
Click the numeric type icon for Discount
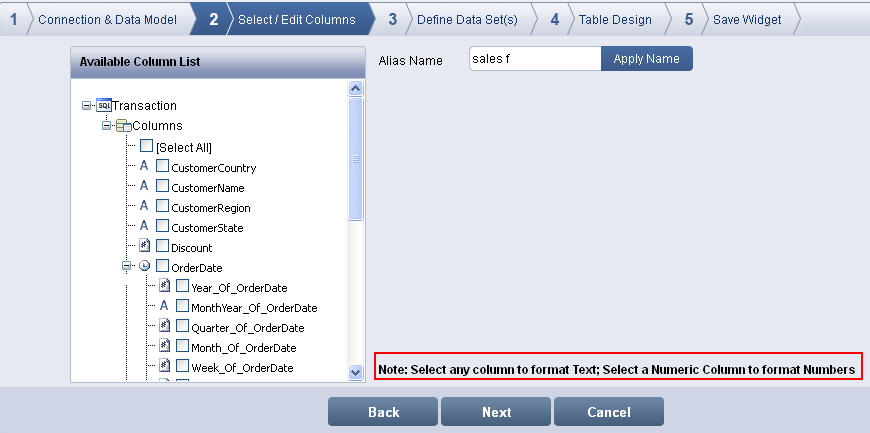[144, 247]
